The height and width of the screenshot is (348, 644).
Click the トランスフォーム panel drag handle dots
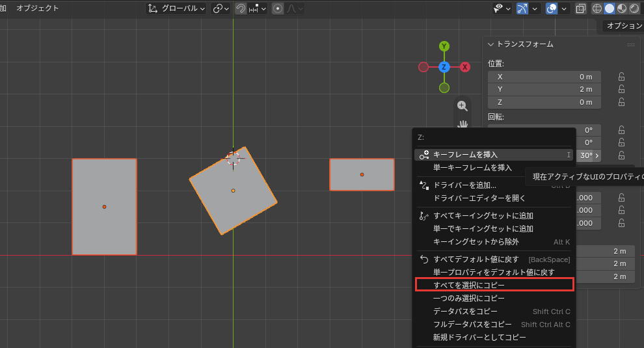click(x=631, y=45)
